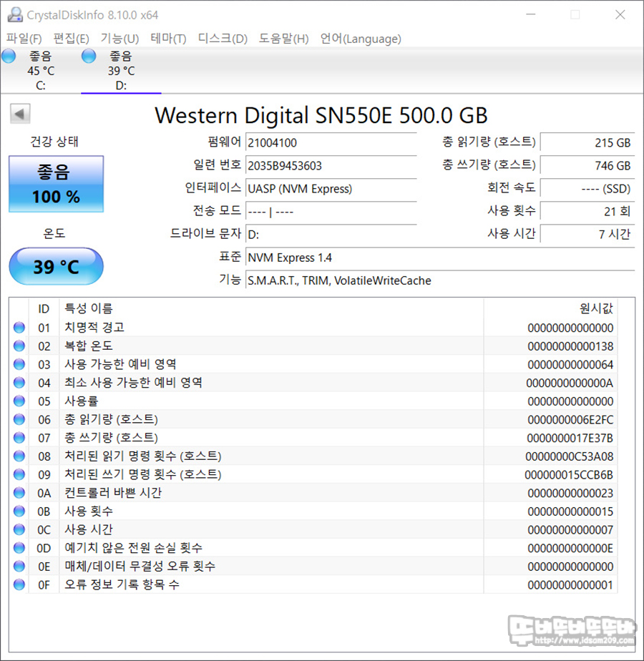This screenshot has width=644, height=661.
Task: Open the 기능(U) menu
Action: click(119, 39)
